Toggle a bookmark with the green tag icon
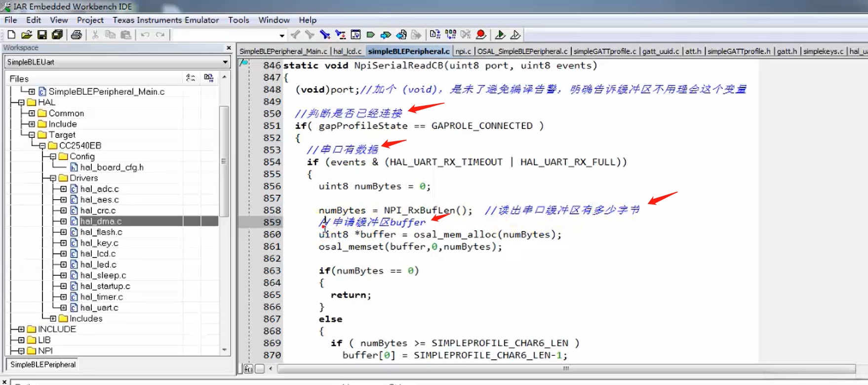The width and height of the screenshot is (868, 385). [x=370, y=35]
